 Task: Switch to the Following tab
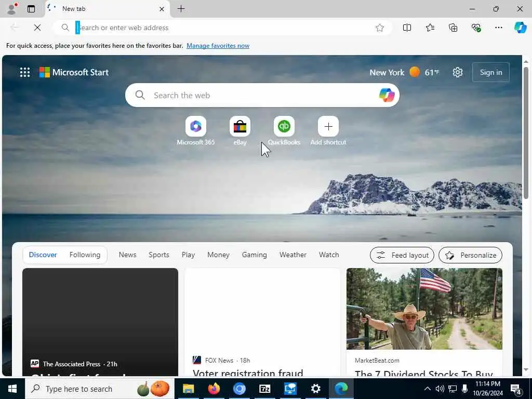point(85,255)
